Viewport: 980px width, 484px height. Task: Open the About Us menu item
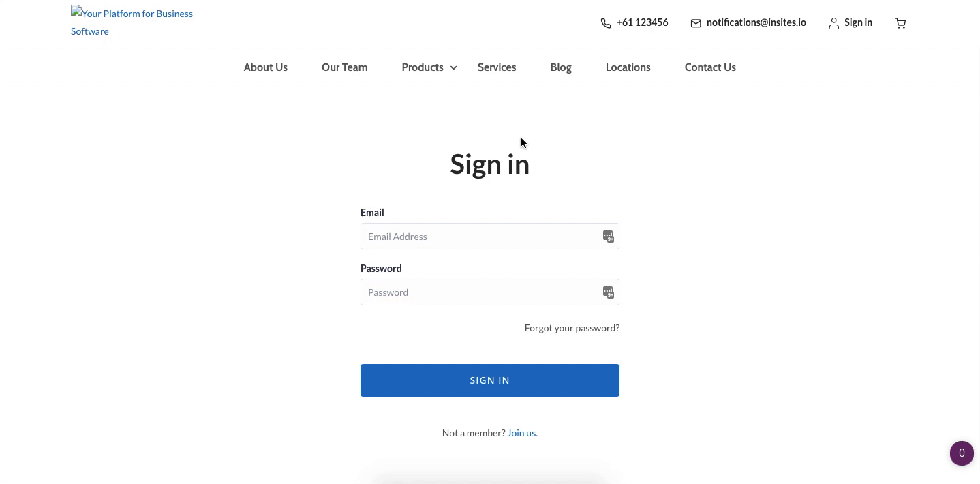(x=266, y=67)
